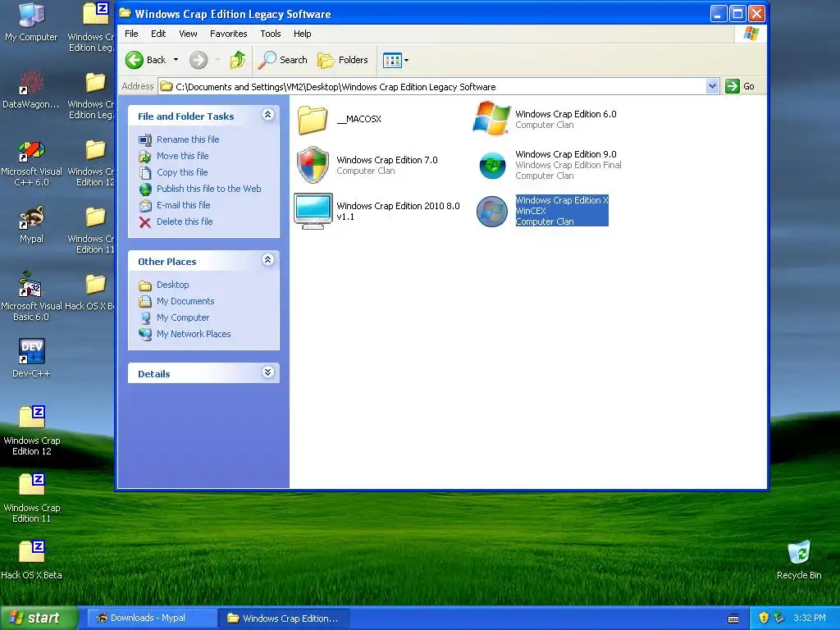
Task: Go to Desktop in Other Places
Action: pyautogui.click(x=172, y=285)
